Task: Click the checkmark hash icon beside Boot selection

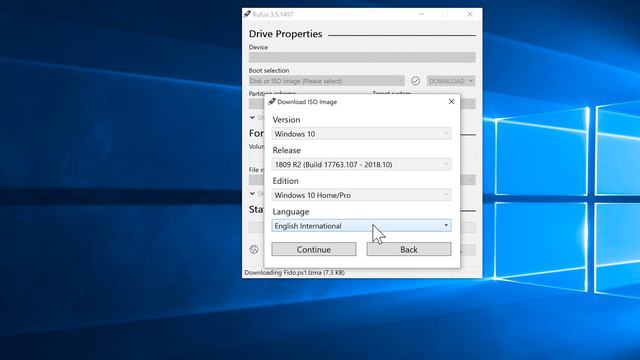Action: tap(416, 81)
